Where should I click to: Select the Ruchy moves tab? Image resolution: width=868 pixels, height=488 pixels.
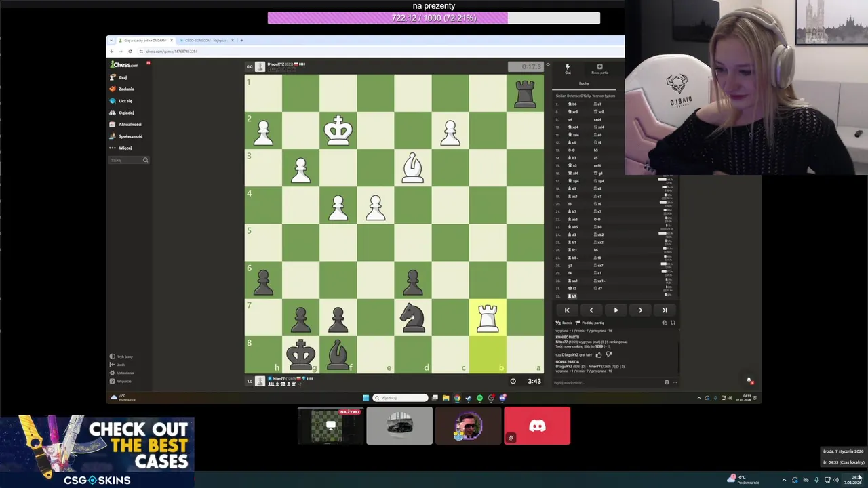[584, 83]
